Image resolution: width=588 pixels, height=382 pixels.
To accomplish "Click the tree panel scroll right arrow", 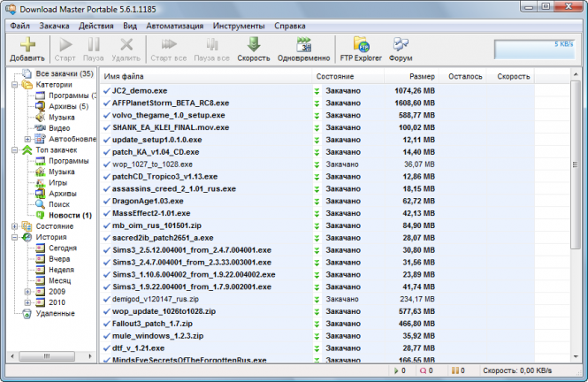I will pos(90,356).
